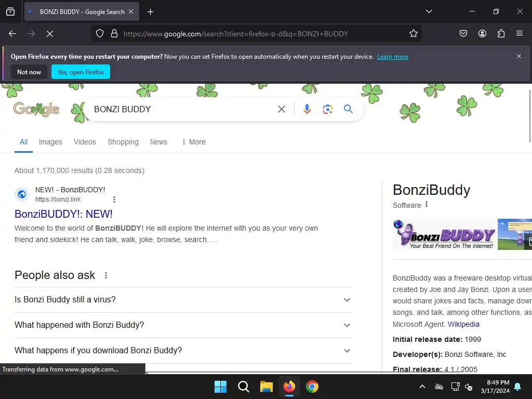The image size is (532, 399).
Task: Switch to the News tab
Action: 158,142
